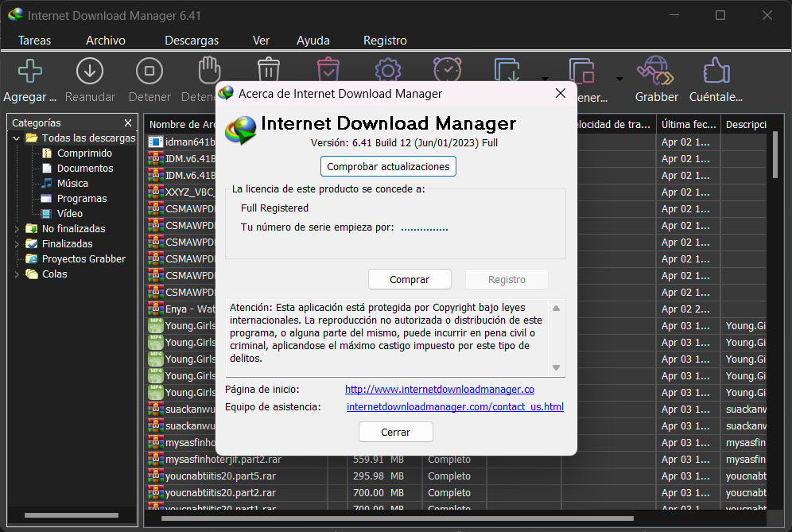Click the start queue toolbar icon
The height and width of the screenshot is (532, 792).
click(x=507, y=70)
